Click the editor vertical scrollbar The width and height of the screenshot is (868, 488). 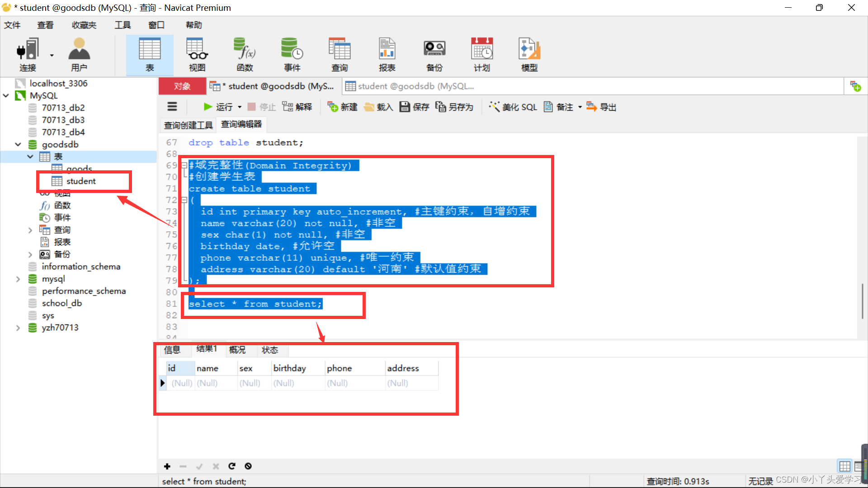tap(862, 301)
